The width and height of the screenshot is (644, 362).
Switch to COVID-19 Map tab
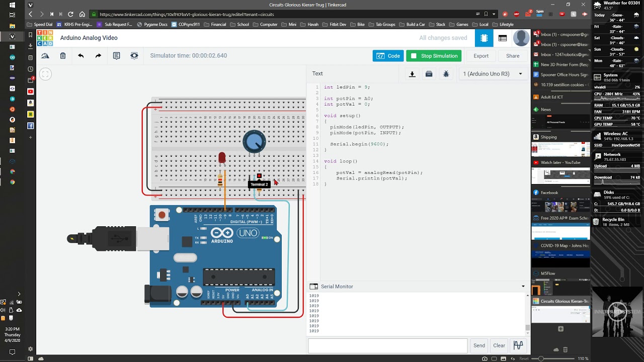(560, 245)
